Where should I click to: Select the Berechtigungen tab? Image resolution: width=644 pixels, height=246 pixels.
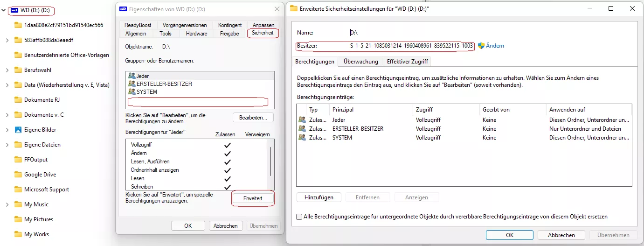coord(315,61)
